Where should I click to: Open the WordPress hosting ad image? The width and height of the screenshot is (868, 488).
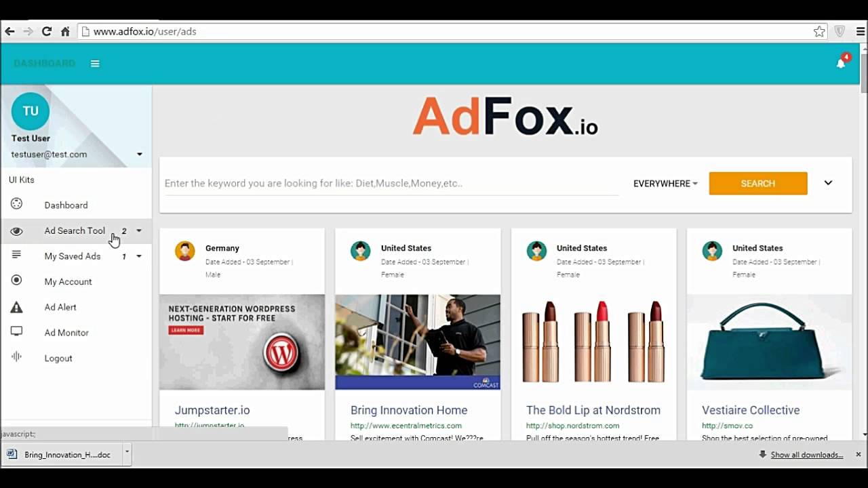tap(242, 342)
